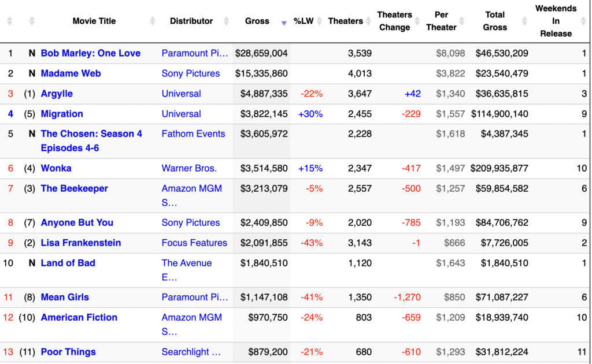Click sort arrows beside Weekends In Release header
592x364 pixels.
[584, 21]
